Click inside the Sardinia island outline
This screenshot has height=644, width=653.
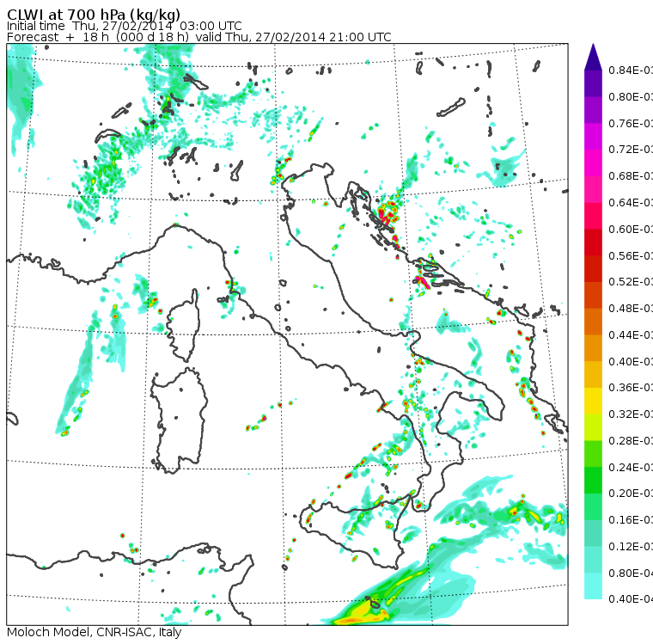pyautogui.click(x=179, y=421)
